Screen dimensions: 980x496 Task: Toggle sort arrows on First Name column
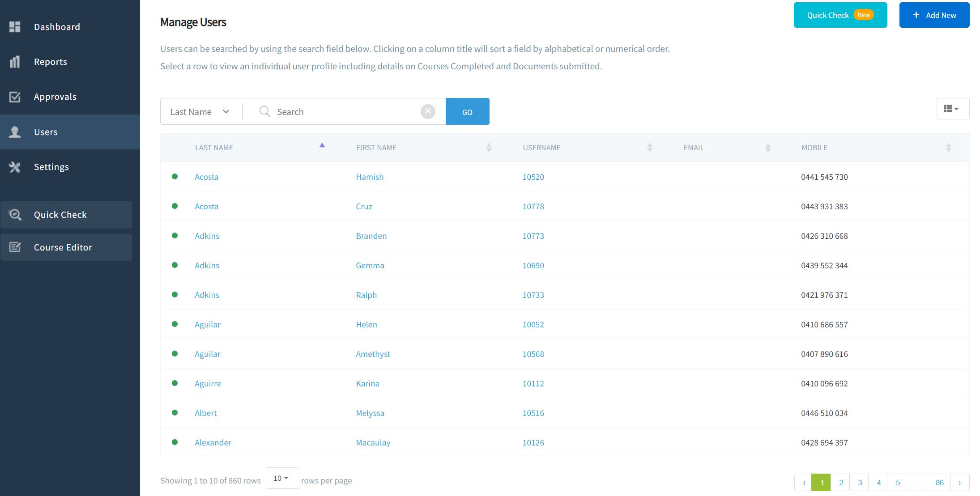[x=489, y=148]
